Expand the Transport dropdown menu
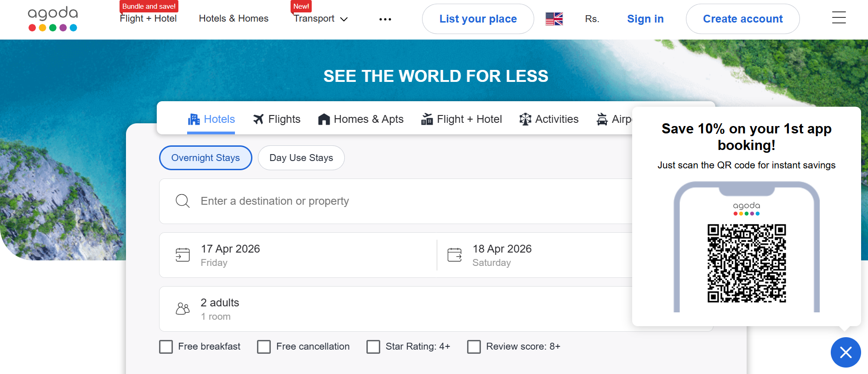The width and height of the screenshot is (868, 374). (321, 19)
